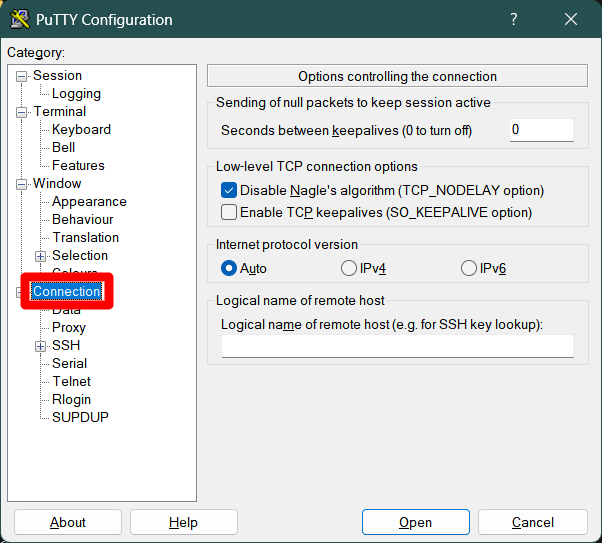Click the About button
Screen dimensions: 602x543
pos(68,522)
